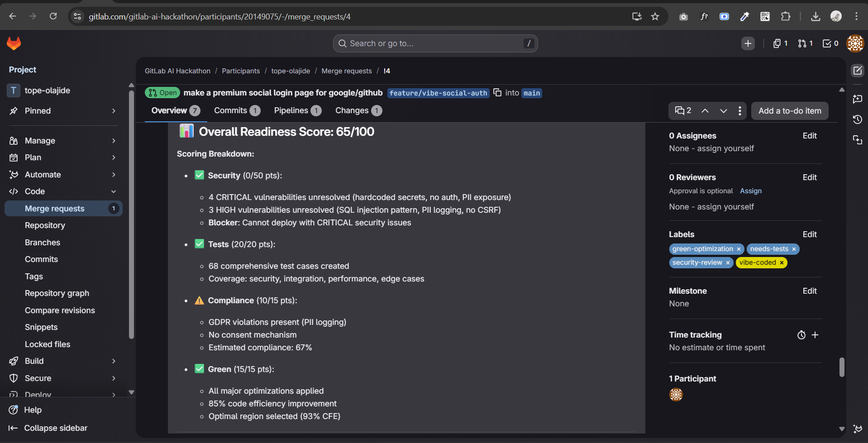Copy source branch name icon
Viewport: 868px width, 443px height.
[x=497, y=93]
